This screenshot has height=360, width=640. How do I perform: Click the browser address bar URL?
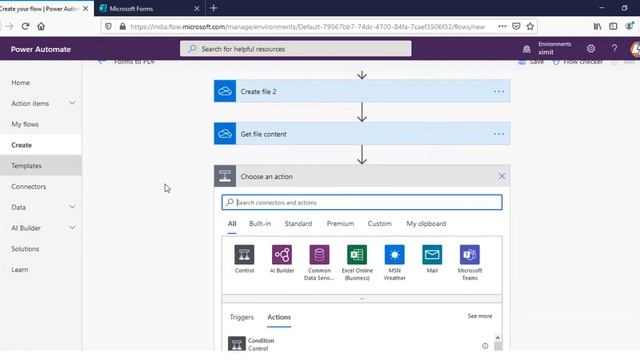(307, 27)
